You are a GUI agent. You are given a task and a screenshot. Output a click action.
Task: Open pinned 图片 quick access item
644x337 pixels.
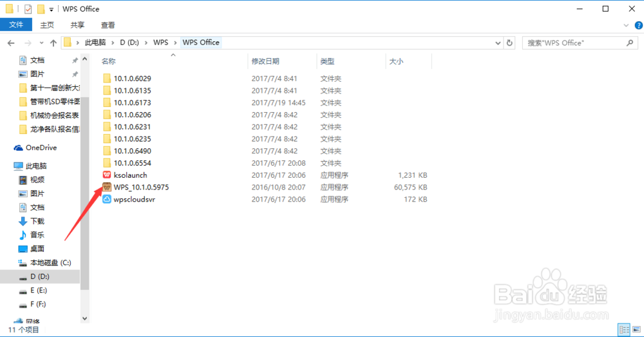pos(32,74)
